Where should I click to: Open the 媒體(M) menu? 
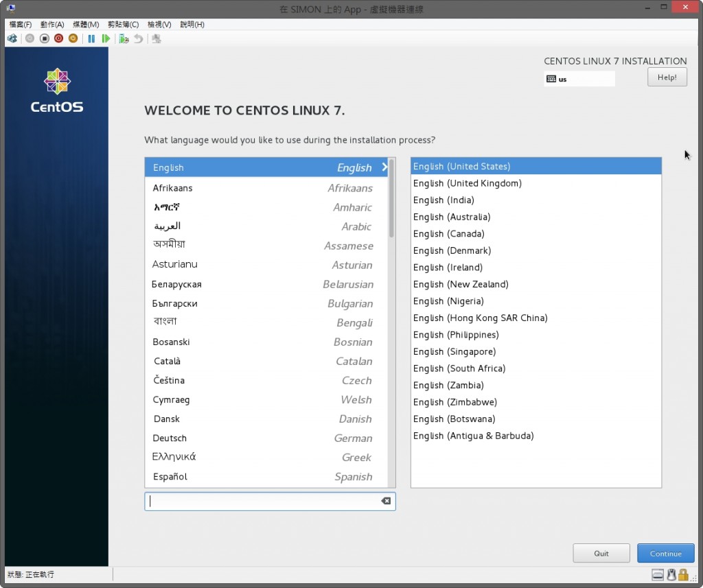click(x=86, y=24)
